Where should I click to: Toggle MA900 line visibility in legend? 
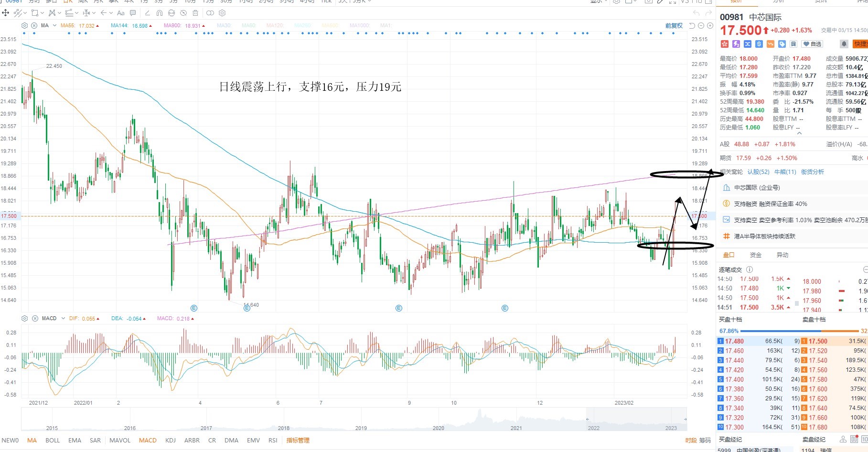pos(184,26)
